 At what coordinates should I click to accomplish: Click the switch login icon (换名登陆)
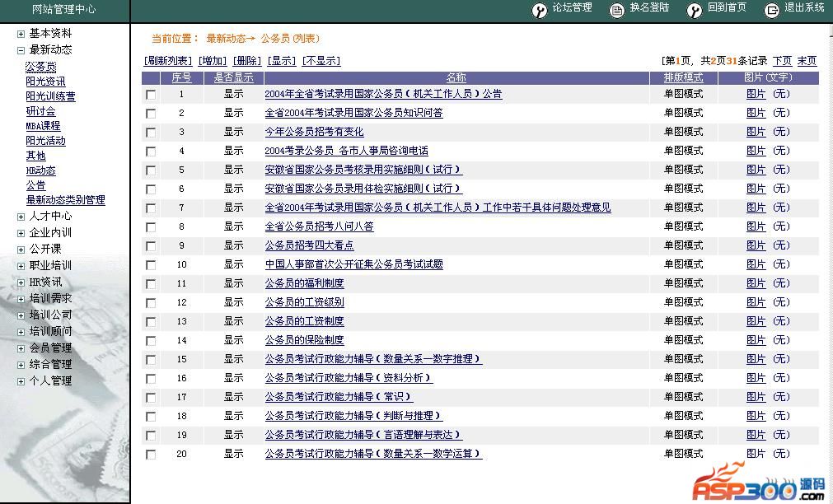[x=617, y=11]
